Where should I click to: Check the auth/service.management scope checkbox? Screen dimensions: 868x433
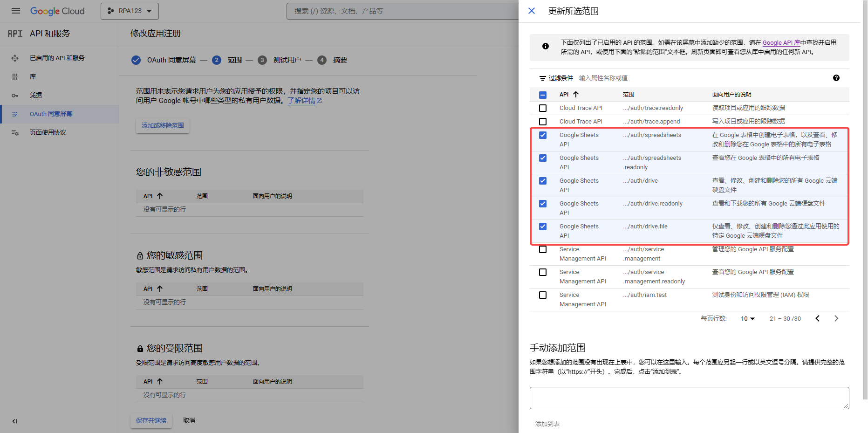(543, 249)
